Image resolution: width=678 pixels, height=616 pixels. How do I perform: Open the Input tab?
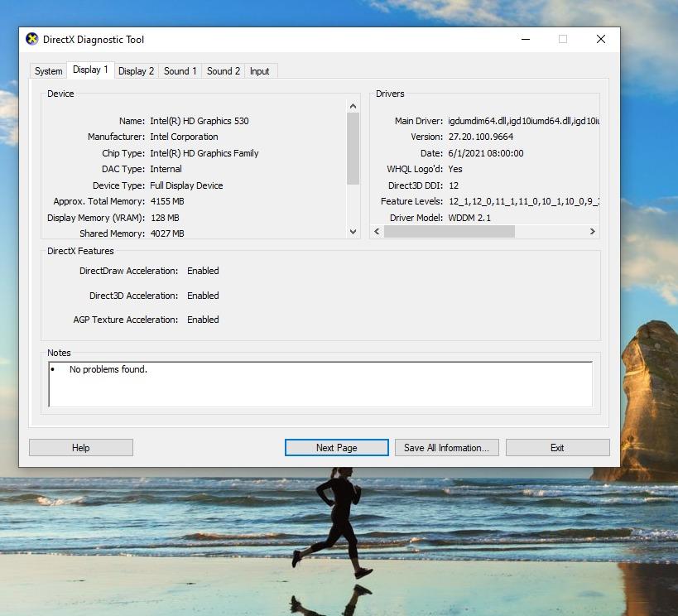pos(260,71)
